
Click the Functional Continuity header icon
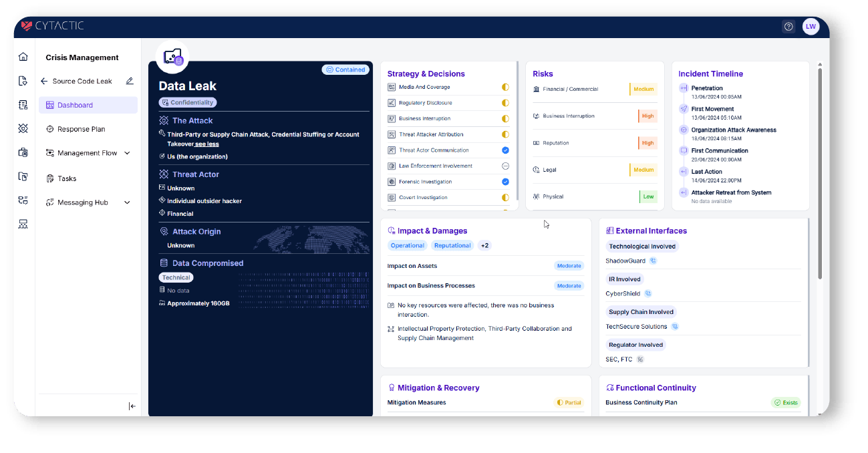[609, 388]
